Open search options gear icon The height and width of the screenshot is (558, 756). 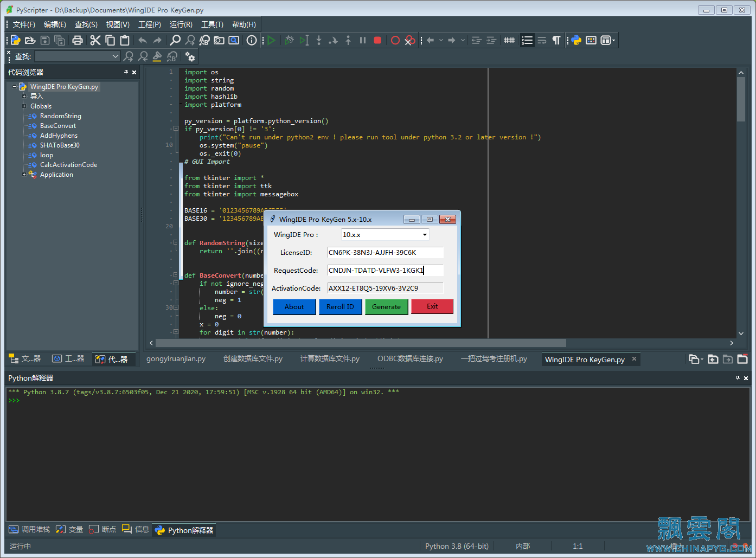(x=190, y=56)
